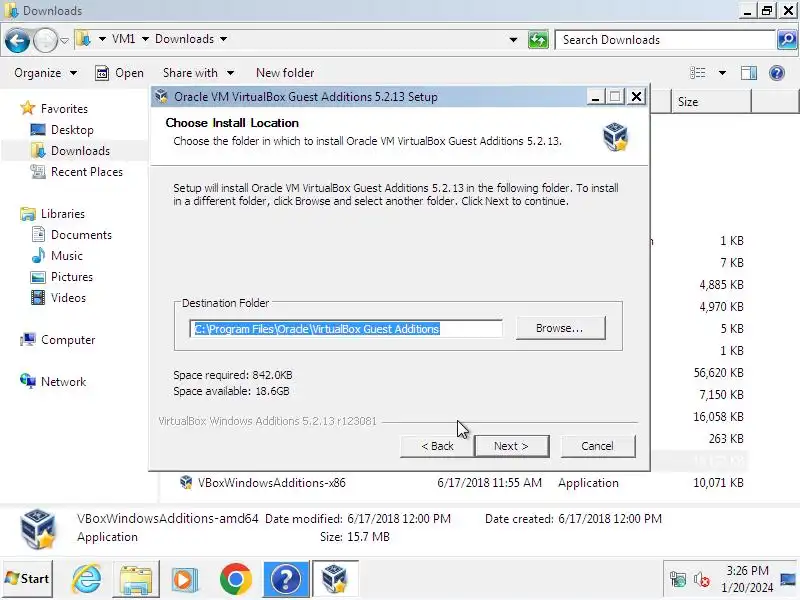Open the Browse... folder dialog
This screenshot has height=600, width=800.
(560, 328)
